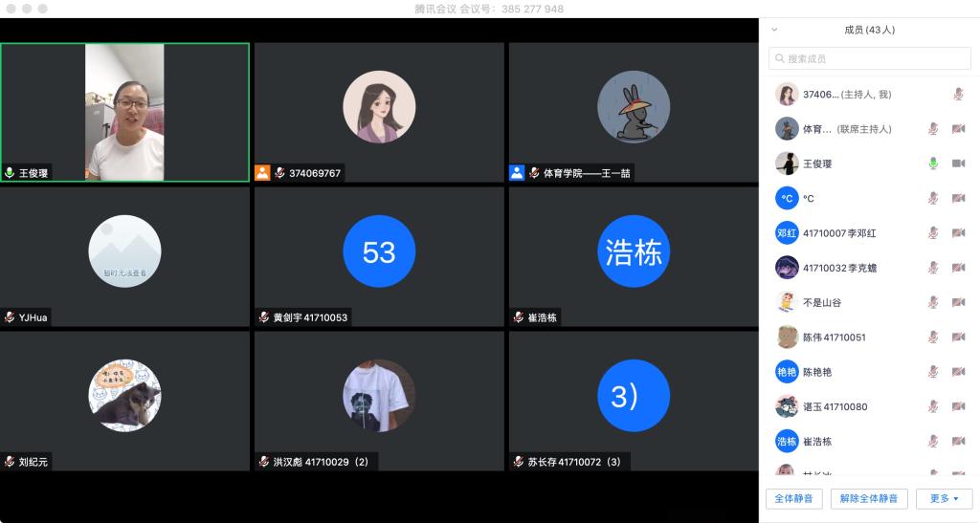Toggle microphone icon for °C member

tap(932, 198)
